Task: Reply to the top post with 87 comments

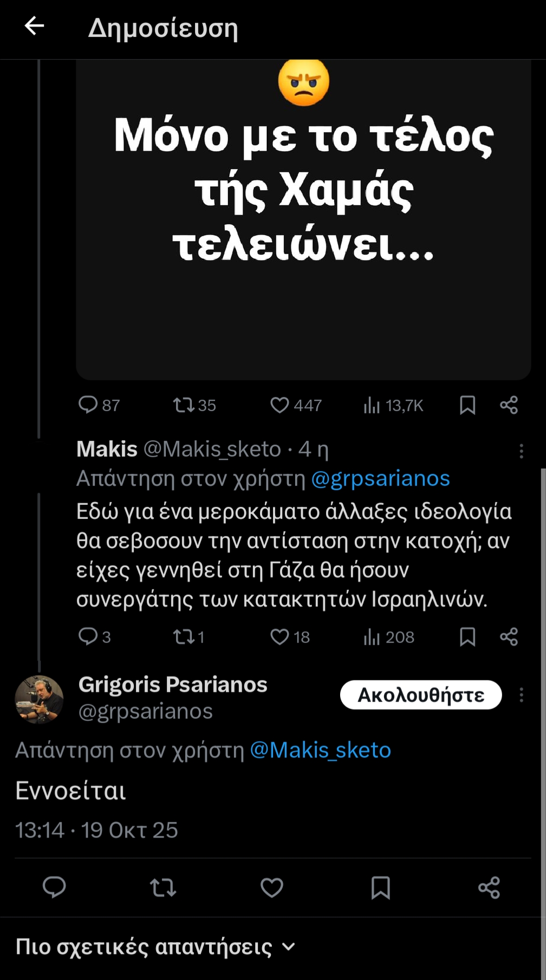Action: click(88, 405)
